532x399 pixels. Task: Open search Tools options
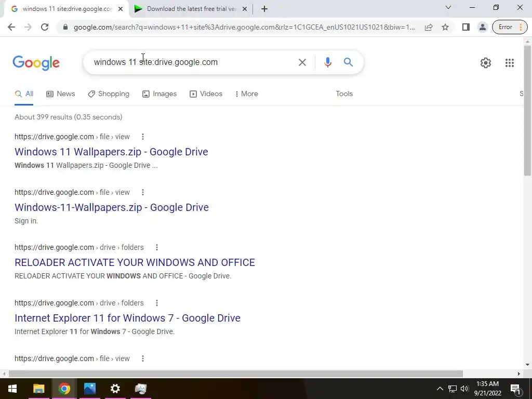[x=344, y=94]
